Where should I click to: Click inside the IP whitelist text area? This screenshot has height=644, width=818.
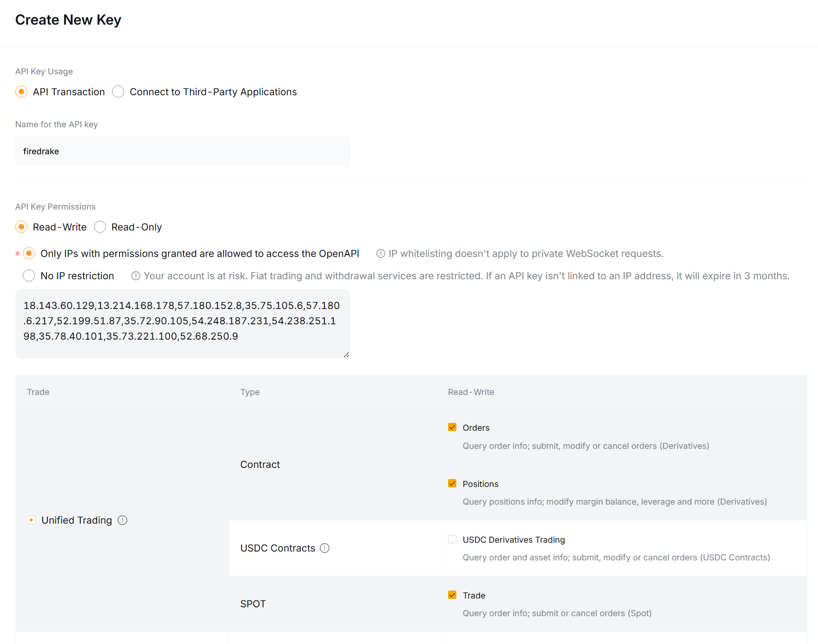tap(182, 321)
